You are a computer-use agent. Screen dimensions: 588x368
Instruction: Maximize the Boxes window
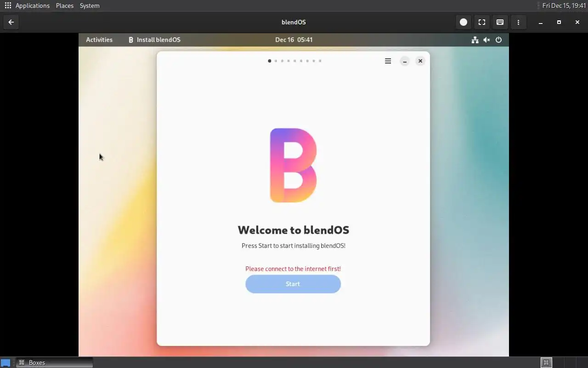(559, 22)
